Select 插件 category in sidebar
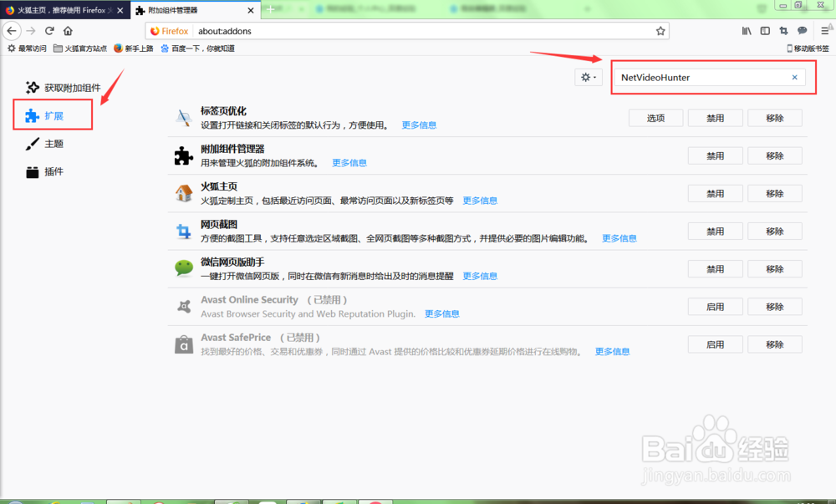Viewport: 836px width, 504px height. tap(45, 171)
